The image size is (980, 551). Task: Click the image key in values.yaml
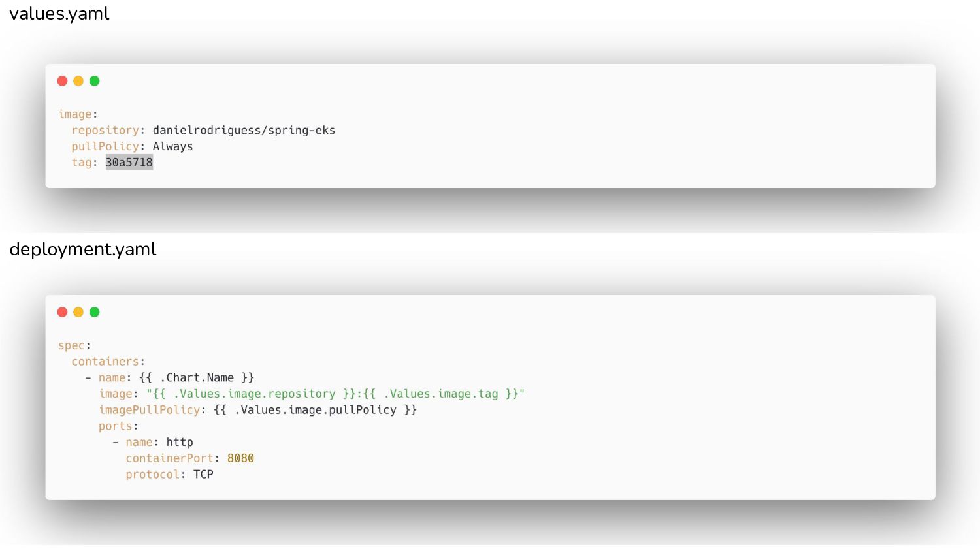tap(75, 114)
